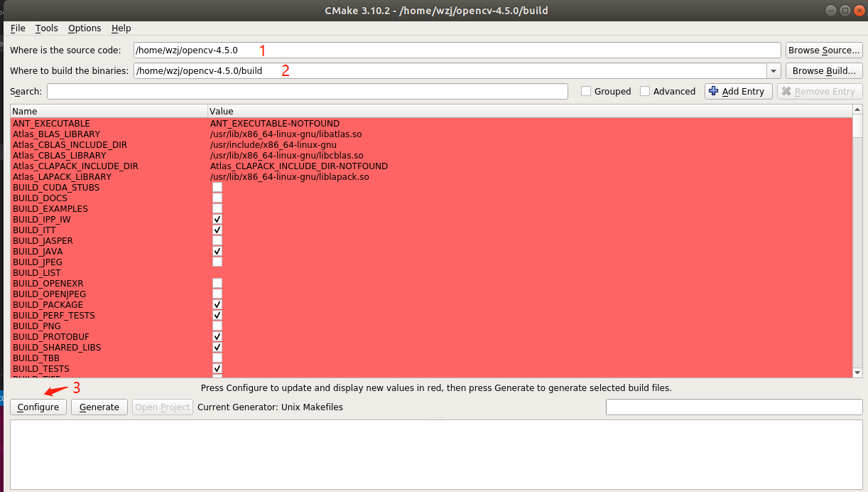The width and height of the screenshot is (868, 492).
Task: Toggle the BUILD_DOCS checkbox
Action: [217, 198]
